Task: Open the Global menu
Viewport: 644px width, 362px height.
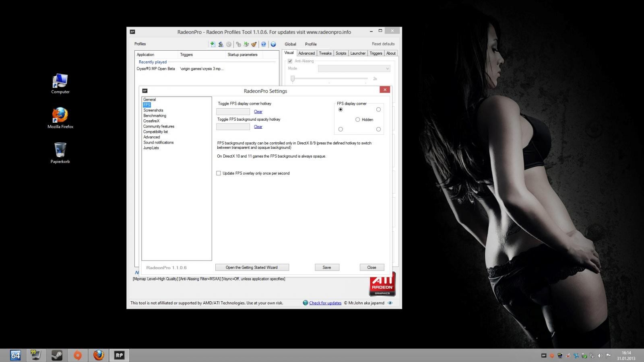Action: 290,44
